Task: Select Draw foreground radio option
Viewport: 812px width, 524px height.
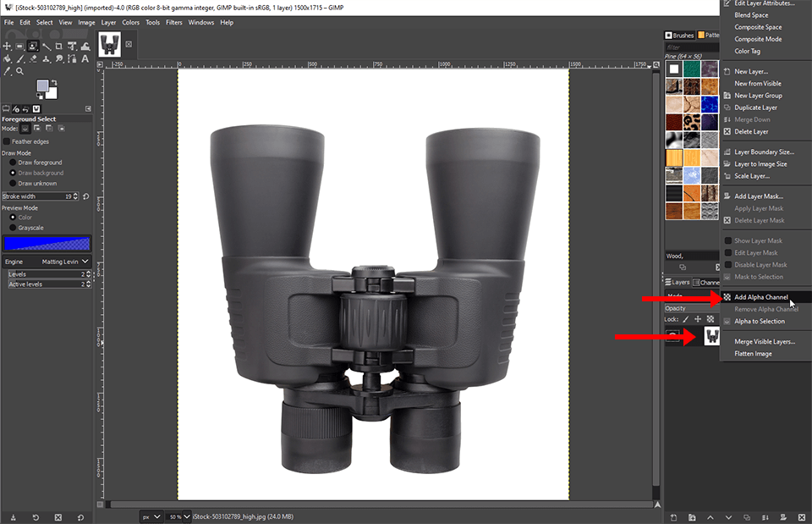Action: (x=13, y=163)
